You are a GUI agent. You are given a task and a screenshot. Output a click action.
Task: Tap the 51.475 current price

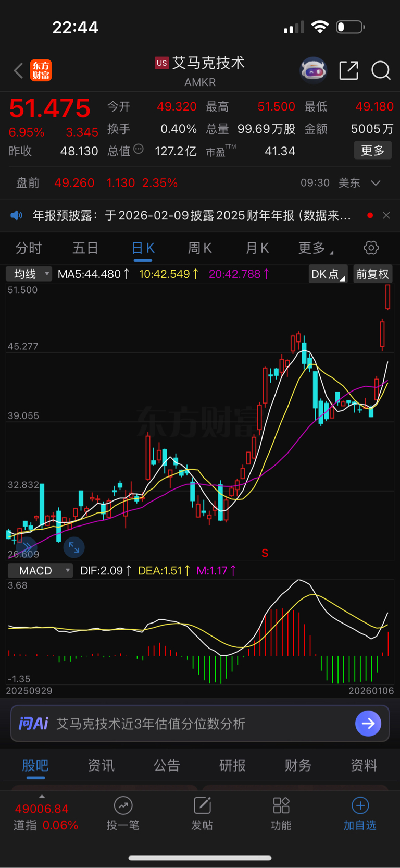pyautogui.click(x=50, y=108)
